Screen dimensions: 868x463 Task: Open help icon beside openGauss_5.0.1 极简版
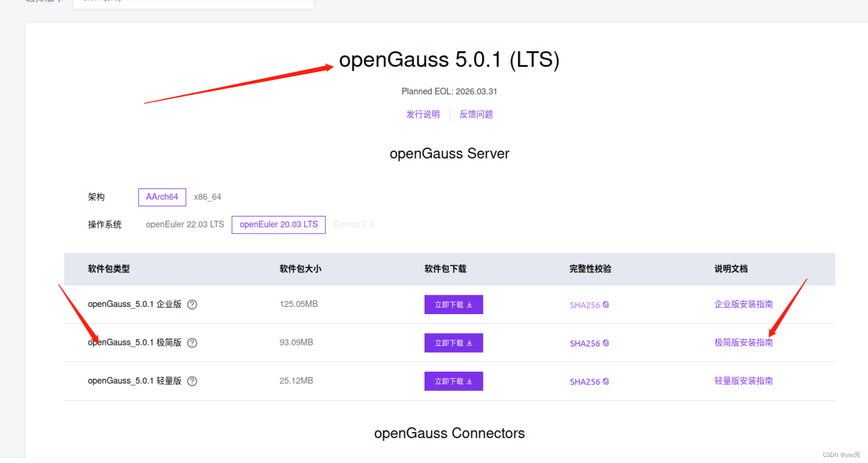tap(192, 343)
